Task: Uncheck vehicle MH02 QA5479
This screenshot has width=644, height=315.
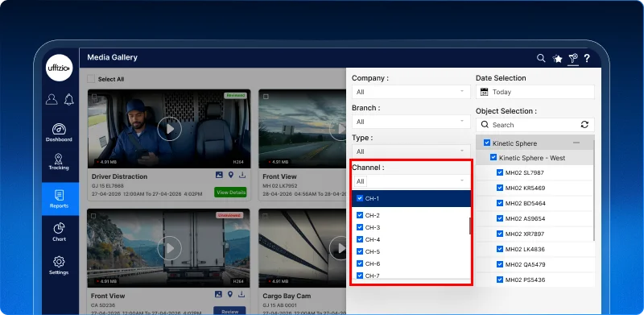Action: point(500,264)
